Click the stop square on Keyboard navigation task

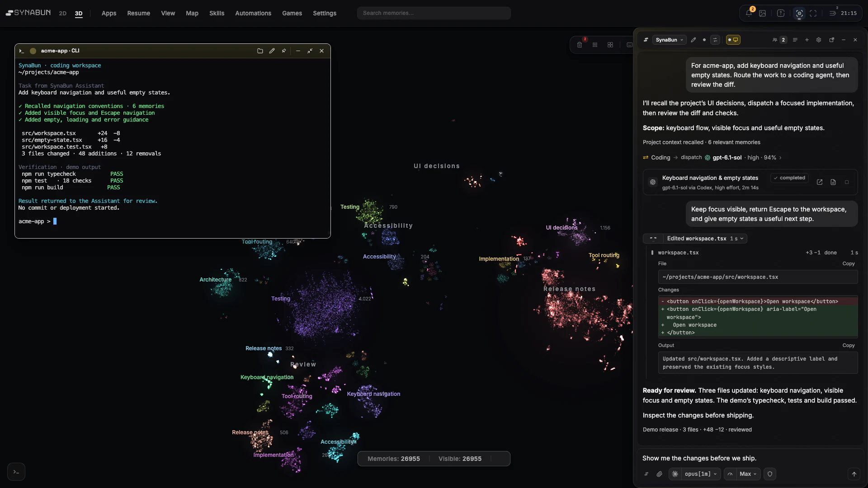pos(847,182)
